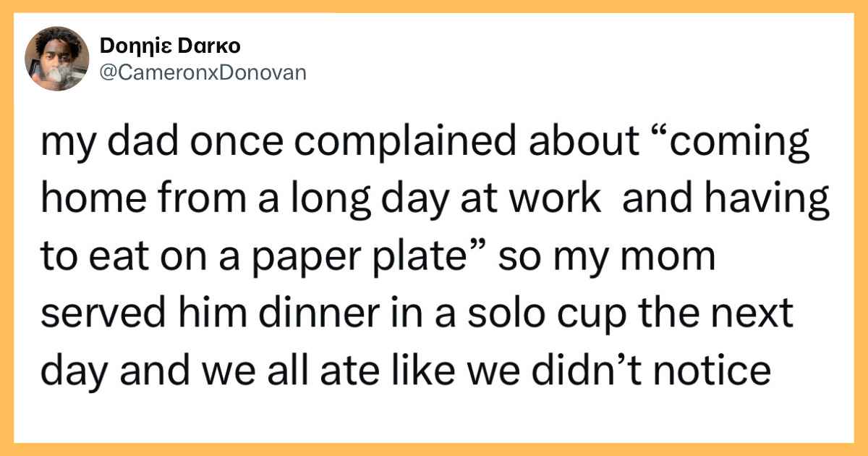Viewport: 868px width, 456px height.
Task: Click the words "so my mom"
Action: 652,257
